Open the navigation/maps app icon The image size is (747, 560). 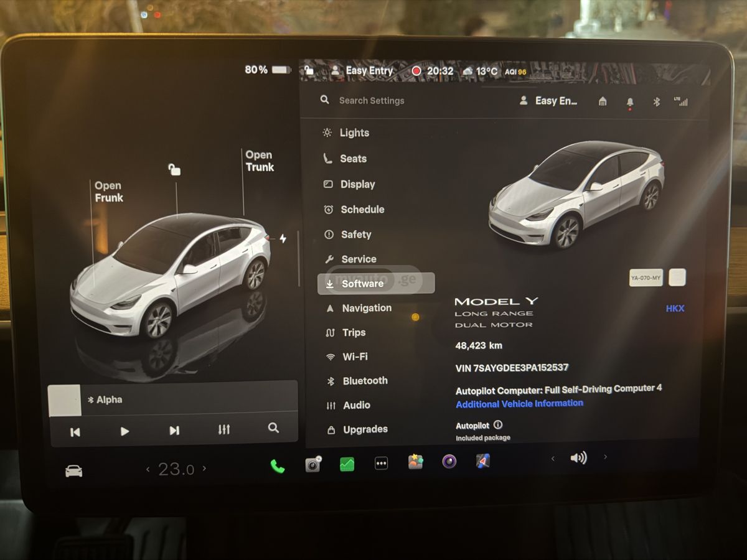click(x=483, y=462)
